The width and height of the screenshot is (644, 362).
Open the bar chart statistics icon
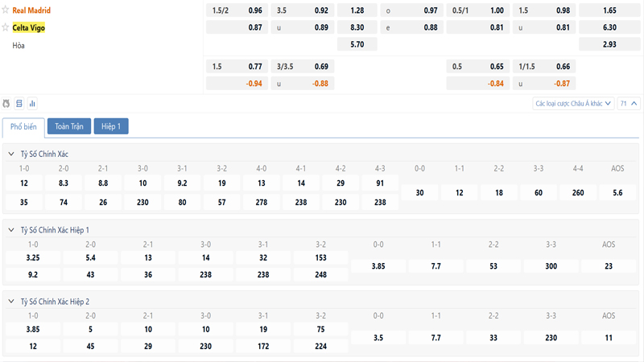tap(32, 103)
